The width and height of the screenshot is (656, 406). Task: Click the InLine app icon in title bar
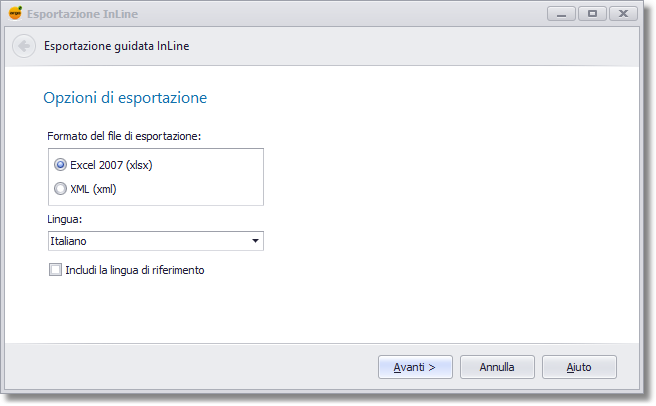(x=14, y=14)
